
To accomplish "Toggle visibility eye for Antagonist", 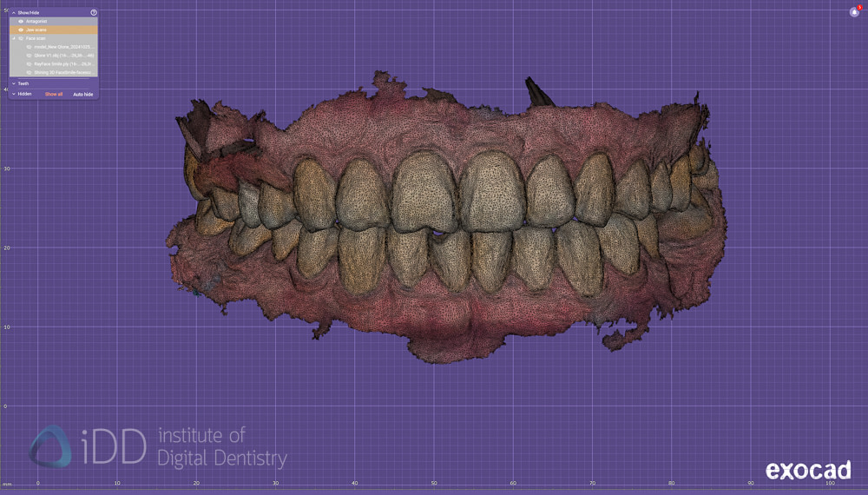I will click(21, 21).
